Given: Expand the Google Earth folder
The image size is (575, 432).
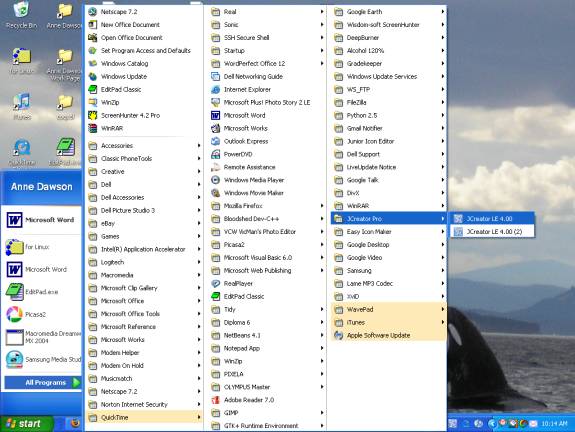Looking at the screenshot, I should click(388, 12).
